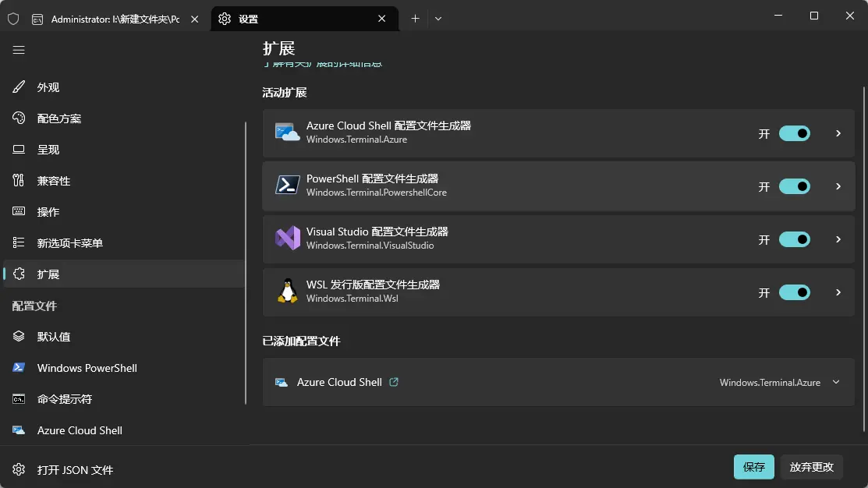
Task: Toggle off Visual Studio extension
Action: click(795, 239)
